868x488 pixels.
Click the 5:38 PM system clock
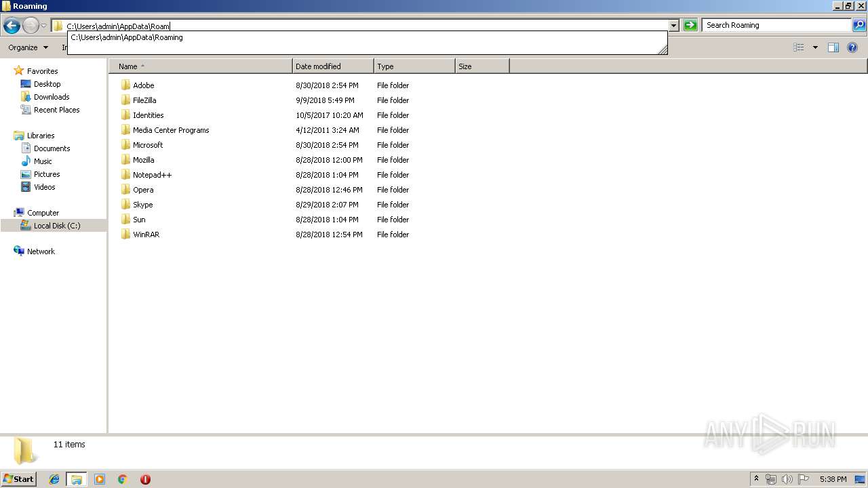click(833, 479)
